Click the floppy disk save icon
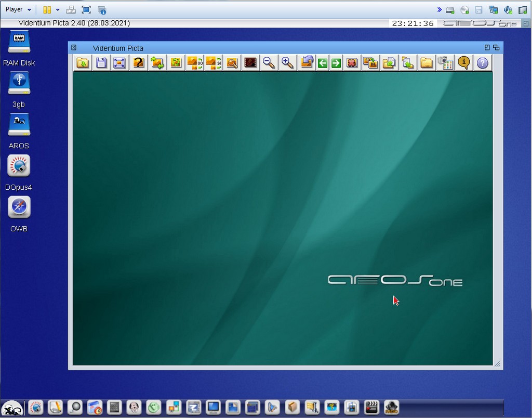This screenshot has width=532, height=418. coord(101,63)
